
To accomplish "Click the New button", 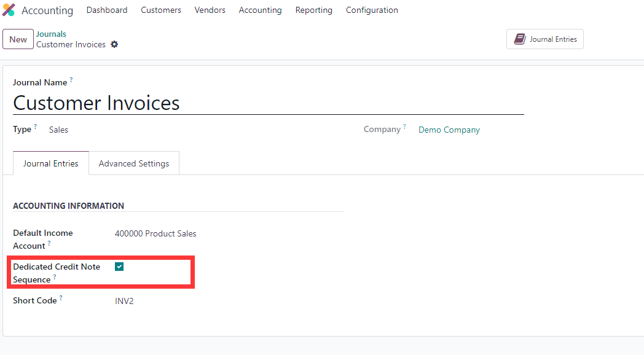I will tap(18, 39).
